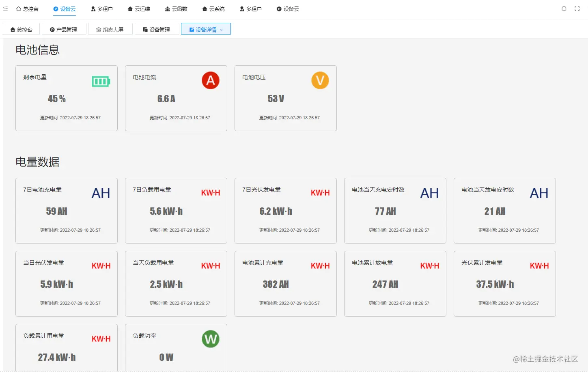Click the green W icon for 负载功率
Viewport: 588px width, 373px height.
[211, 339]
